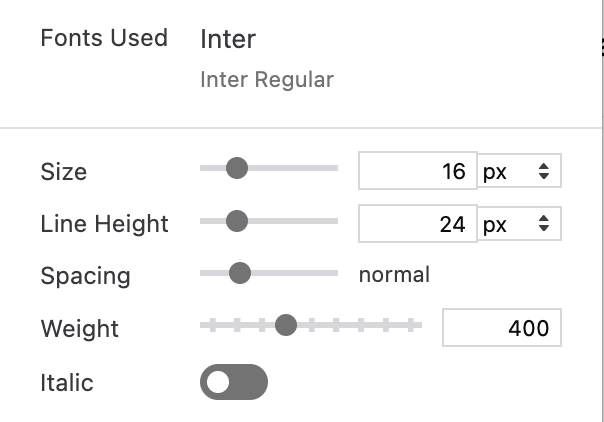
Task: Open the Line Height px unit dropdown
Action: [x=520, y=224]
